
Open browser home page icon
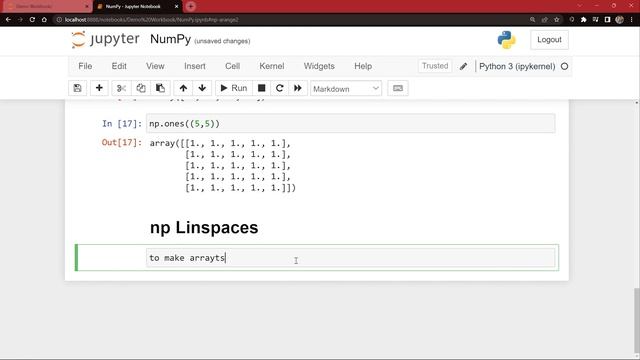pos(44,20)
